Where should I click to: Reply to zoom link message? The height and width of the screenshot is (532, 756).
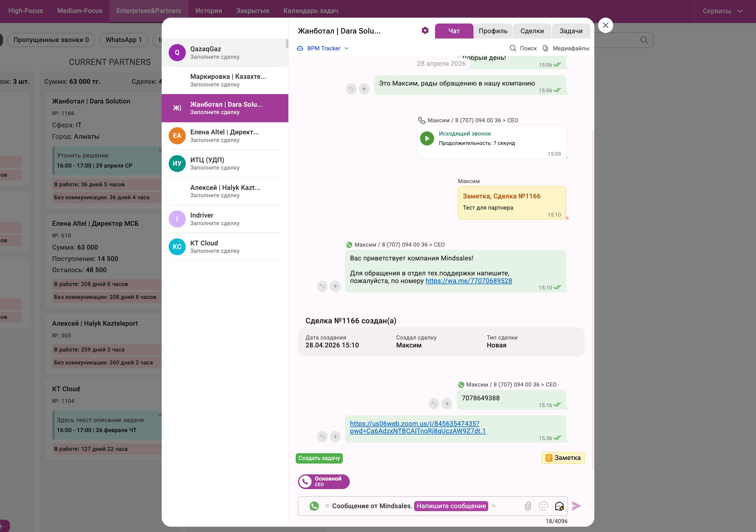coord(322,436)
